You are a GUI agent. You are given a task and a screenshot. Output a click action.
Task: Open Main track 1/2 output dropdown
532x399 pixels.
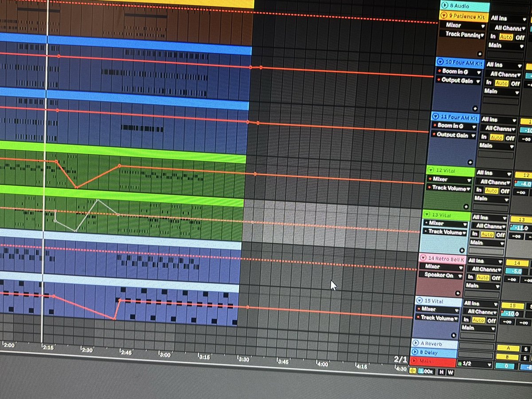coord(476,364)
